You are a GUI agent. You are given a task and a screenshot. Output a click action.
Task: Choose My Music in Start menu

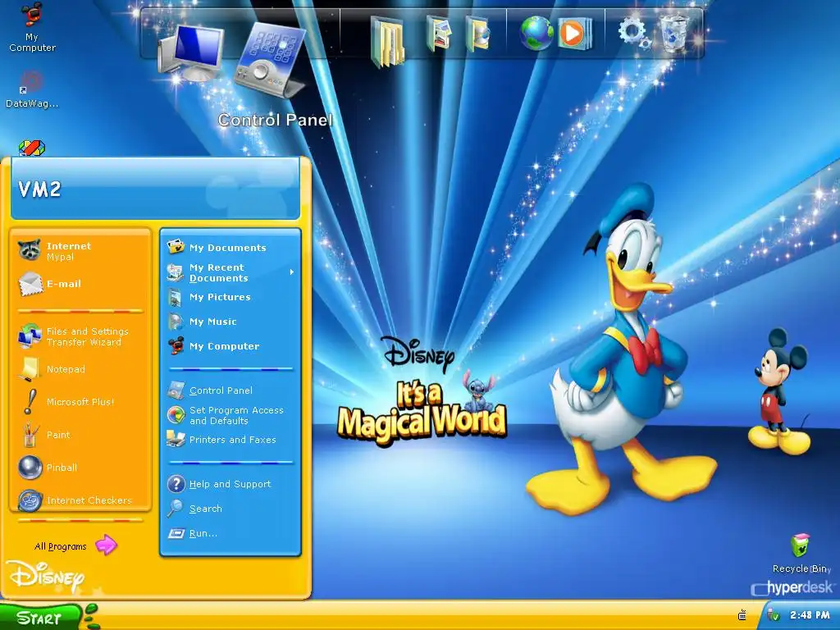point(231,322)
